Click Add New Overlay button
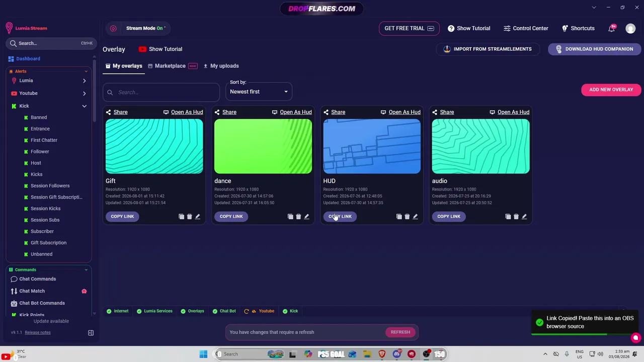 tap(611, 89)
